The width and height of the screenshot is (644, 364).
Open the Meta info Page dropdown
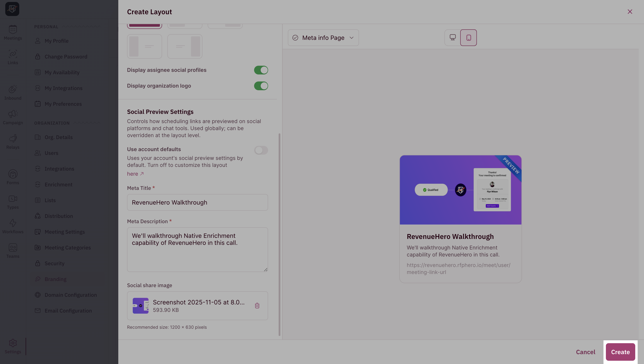323,37
